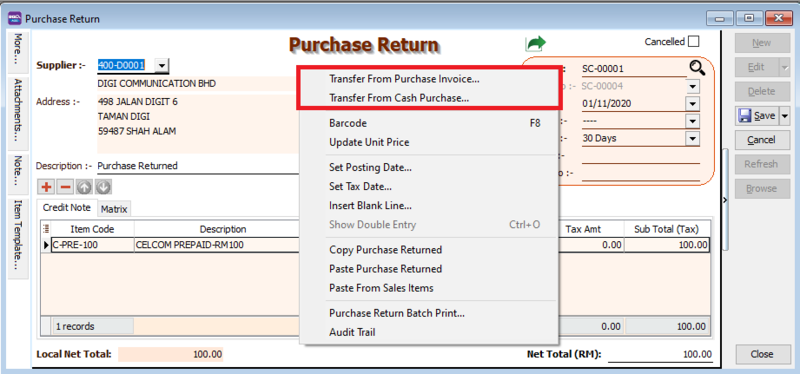Click the Item Code column header
This screenshot has width=800, height=374.
[92, 229]
